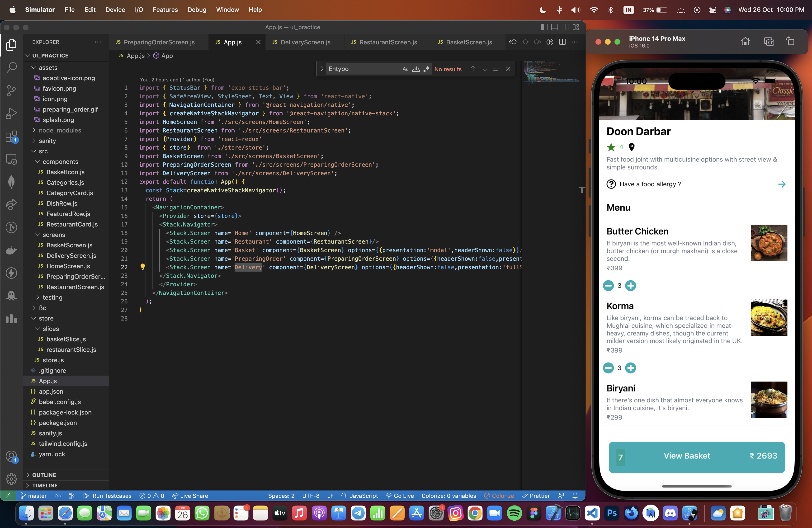Open Remote Explorer in activity bar
The width and height of the screenshot is (812, 528).
[11, 159]
